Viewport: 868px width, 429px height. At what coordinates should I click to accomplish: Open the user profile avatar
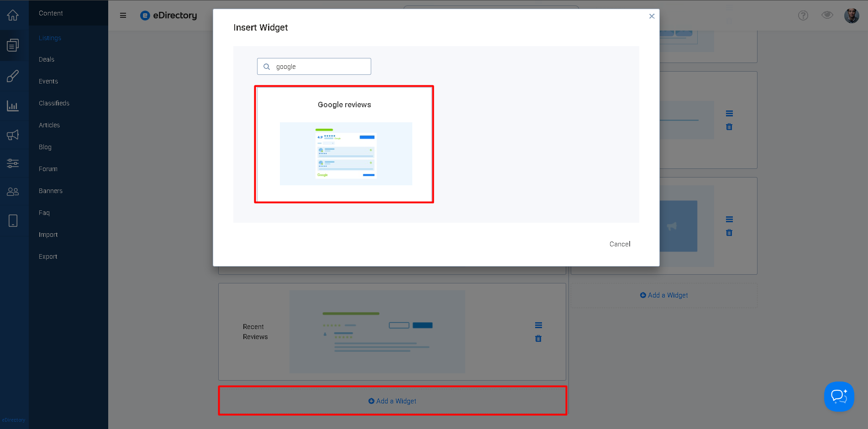coord(851,16)
